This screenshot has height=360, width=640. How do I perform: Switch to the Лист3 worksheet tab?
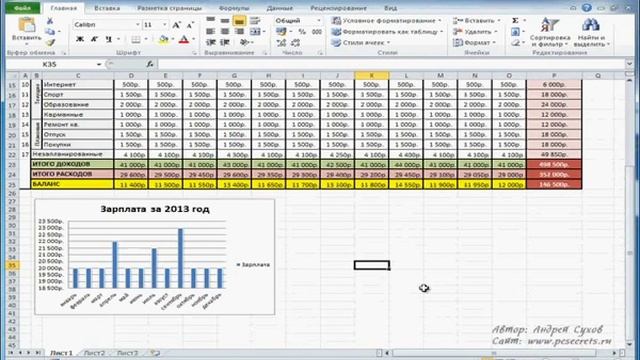[x=127, y=353]
